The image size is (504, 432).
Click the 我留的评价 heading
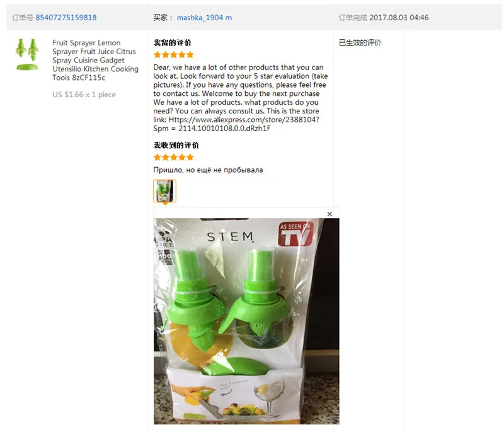tap(172, 43)
